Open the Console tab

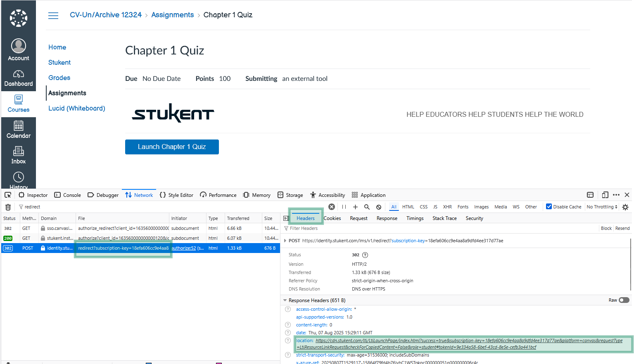[67, 195]
